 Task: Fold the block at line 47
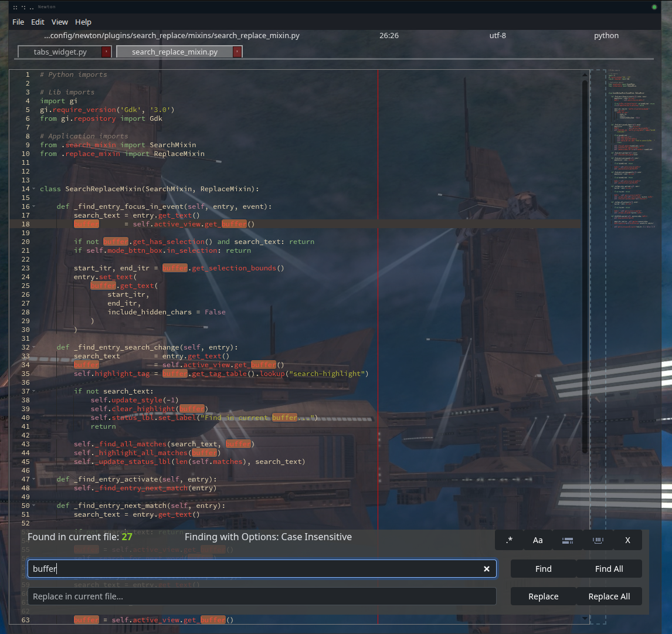tap(34, 479)
